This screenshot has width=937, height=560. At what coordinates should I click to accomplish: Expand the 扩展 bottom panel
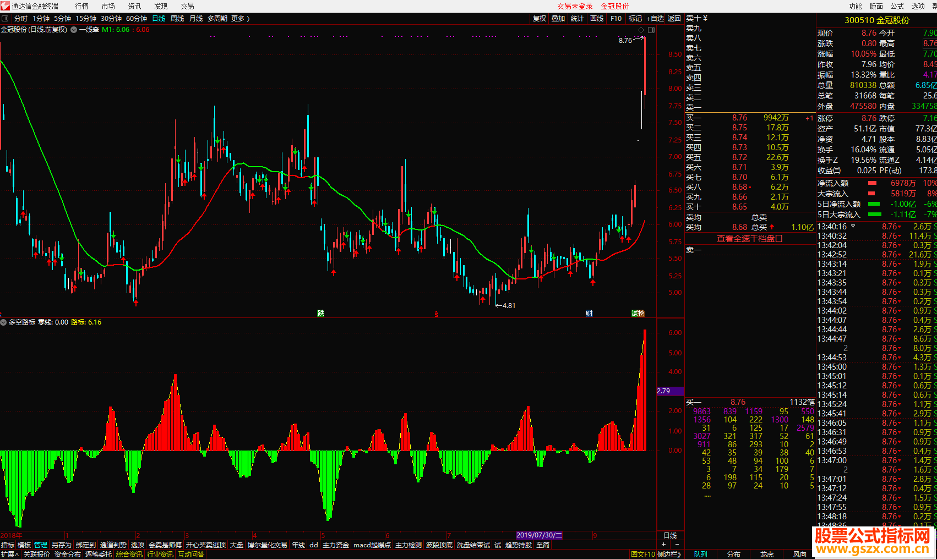coord(10,554)
